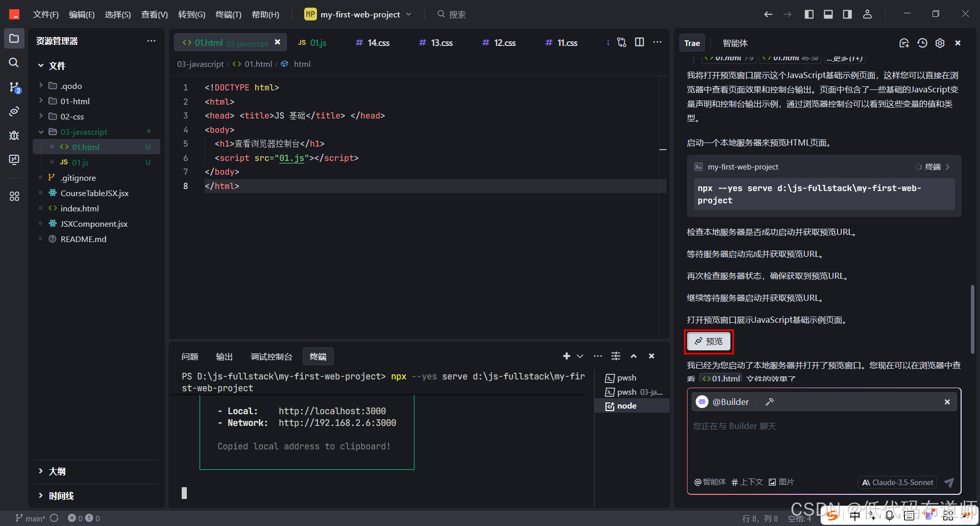Switch to the 14.css editor tab
Viewport: 980px width, 526px height.
pos(373,42)
